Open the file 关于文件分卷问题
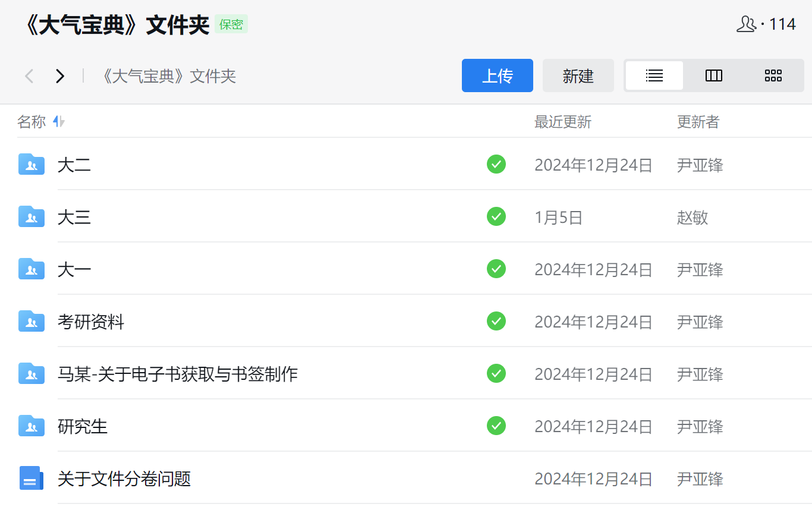This screenshot has width=812, height=510. 124,478
